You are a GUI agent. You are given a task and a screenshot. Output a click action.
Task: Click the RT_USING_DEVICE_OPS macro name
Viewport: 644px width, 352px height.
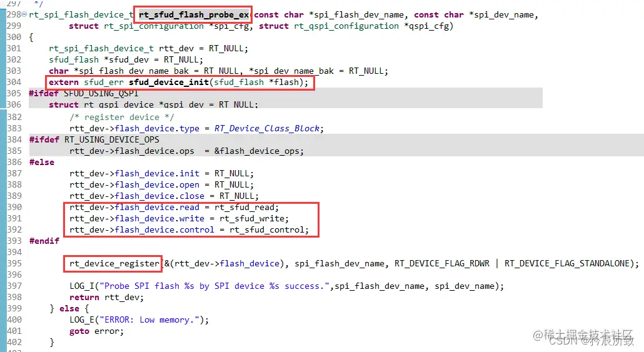[x=112, y=140]
